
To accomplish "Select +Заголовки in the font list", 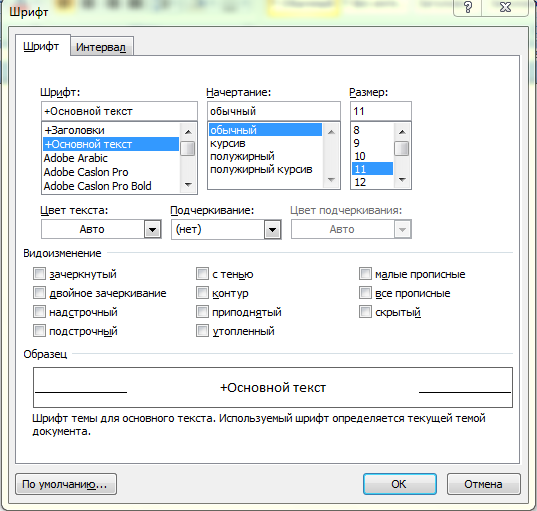I will coord(111,130).
